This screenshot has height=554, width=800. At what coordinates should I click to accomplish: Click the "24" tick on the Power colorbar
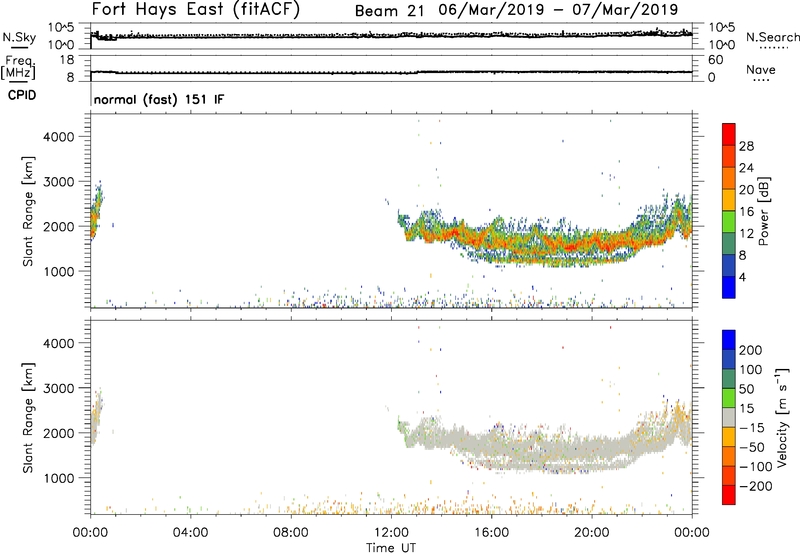(x=746, y=168)
